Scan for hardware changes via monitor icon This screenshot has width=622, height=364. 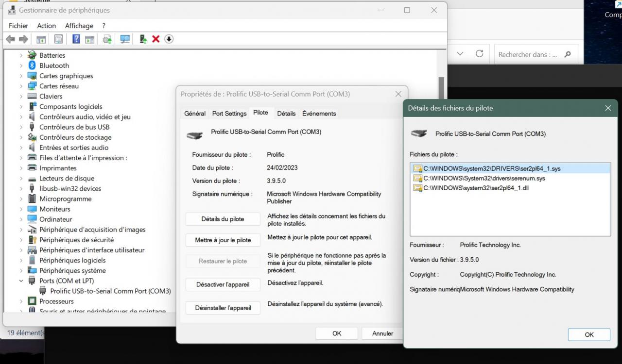coord(125,39)
